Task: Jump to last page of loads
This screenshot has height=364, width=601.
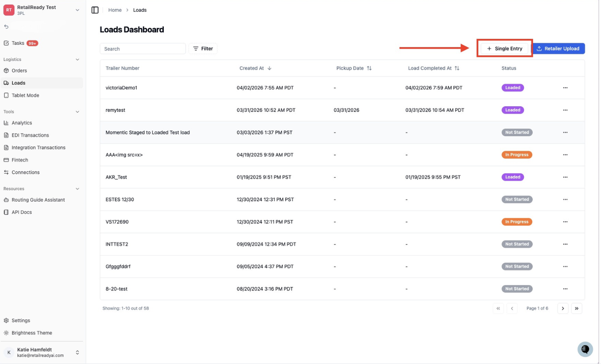Action: click(x=577, y=308)
